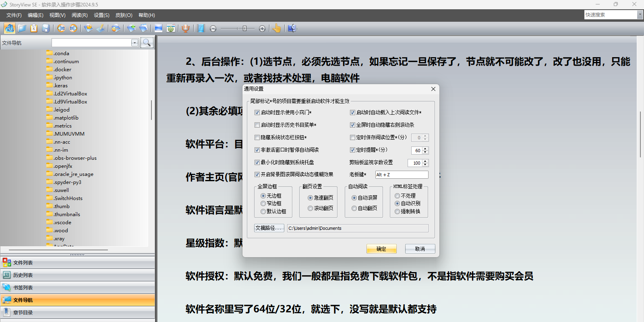Click the zoom out minus icon

point(213,29)
